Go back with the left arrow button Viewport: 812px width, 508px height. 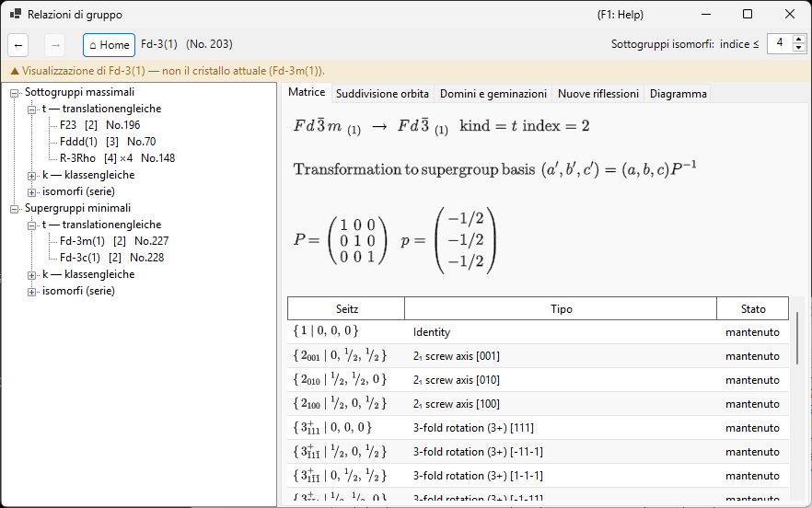click(x=18, y=46)
